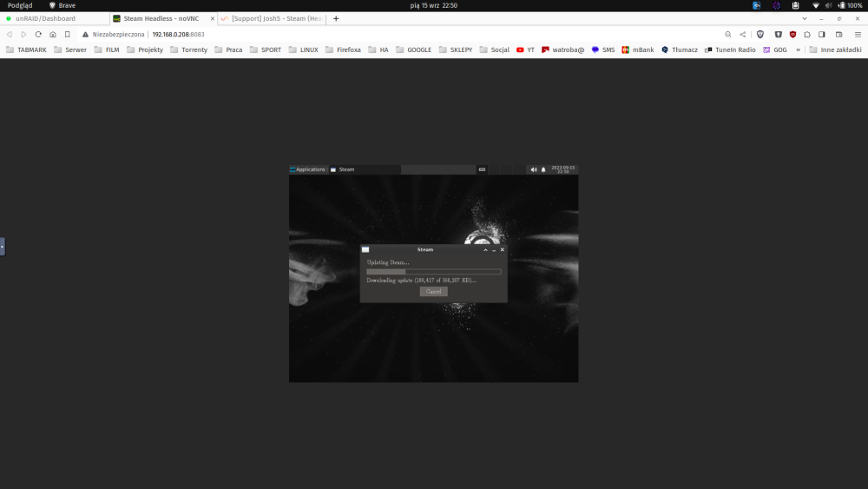Open Brave Shields lion icon
This screenshot has width=868, height=489.
(760, 35)
